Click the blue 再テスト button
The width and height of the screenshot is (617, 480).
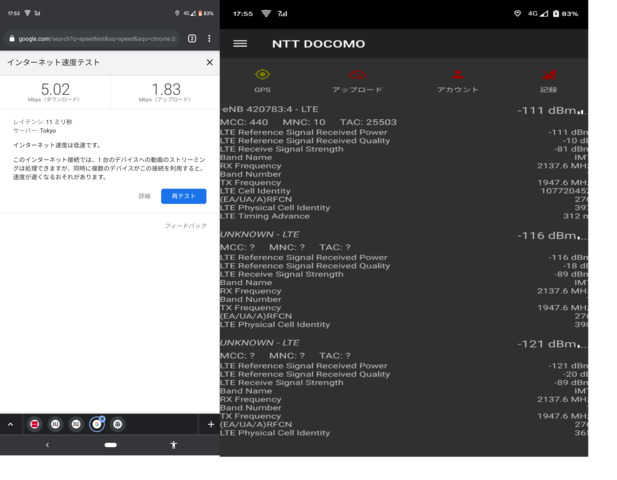[183, 196]
